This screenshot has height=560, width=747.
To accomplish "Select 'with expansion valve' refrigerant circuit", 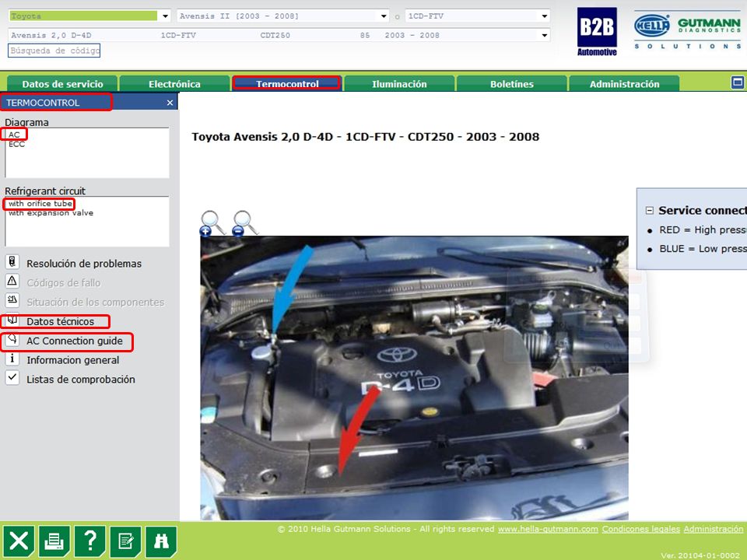I will pos(51,213).
